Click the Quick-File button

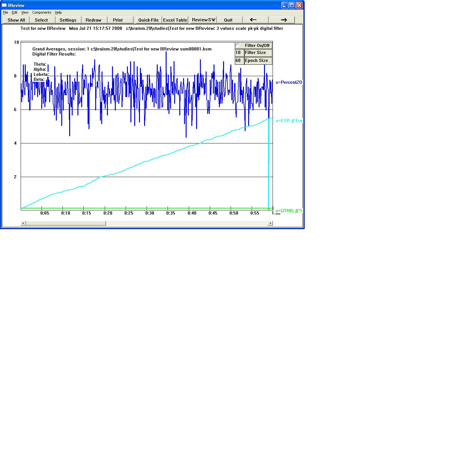(x=149, y=20)
